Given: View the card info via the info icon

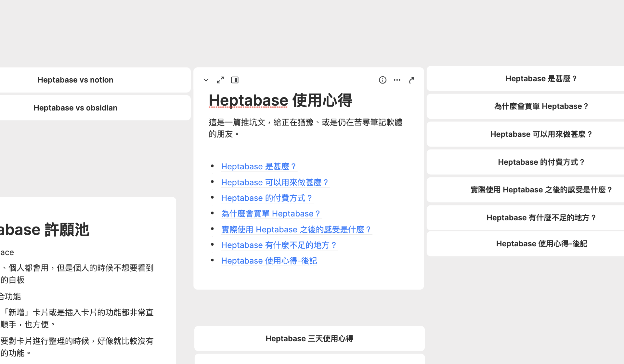Looking at the screenshot, I should point(383,80).
